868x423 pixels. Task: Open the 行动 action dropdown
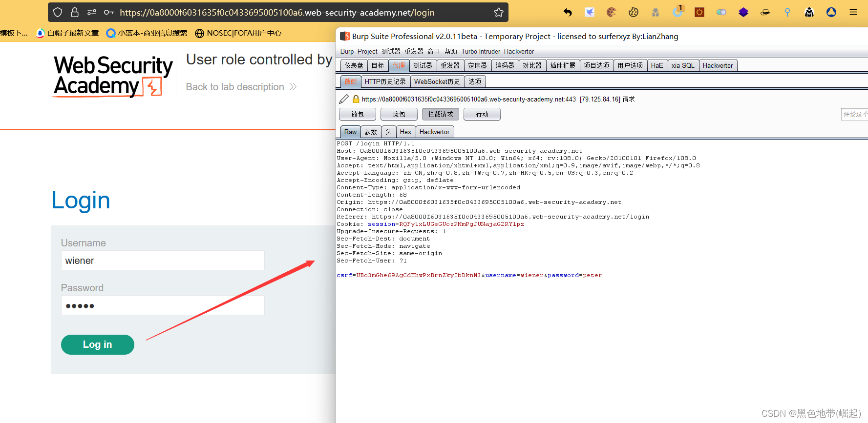(x=482, y=114)
